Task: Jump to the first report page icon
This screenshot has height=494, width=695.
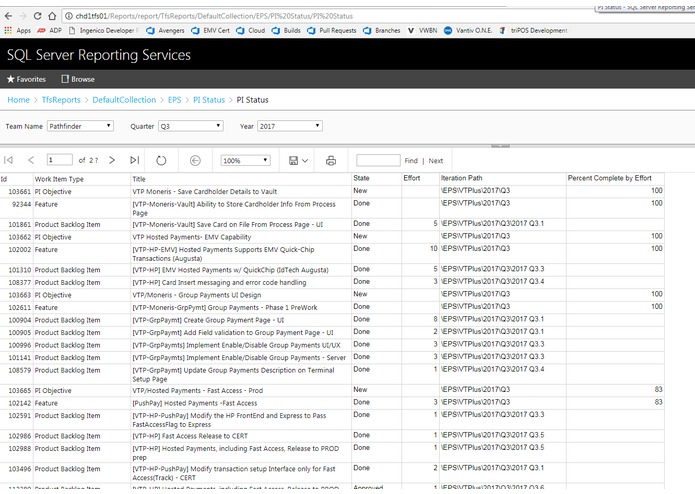Action: pos(8,160)
